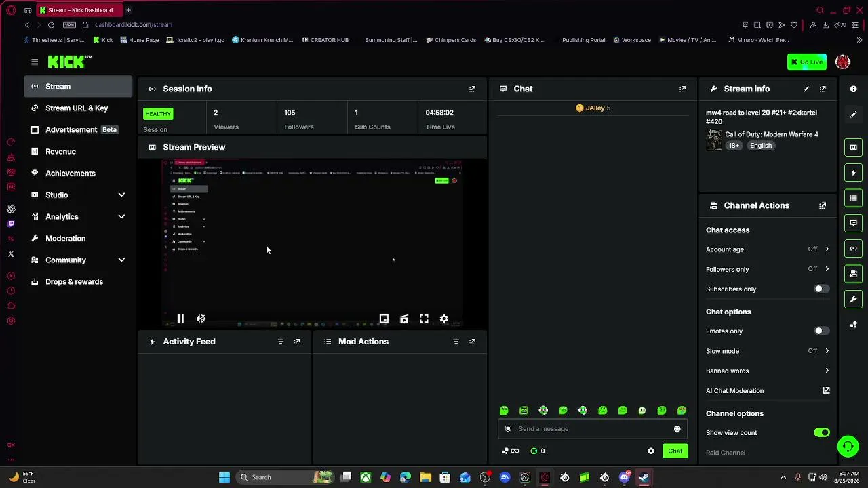Enable picture-in-picture on stream preview
Screen dimensions: 868x488
(x=384, y=319)
